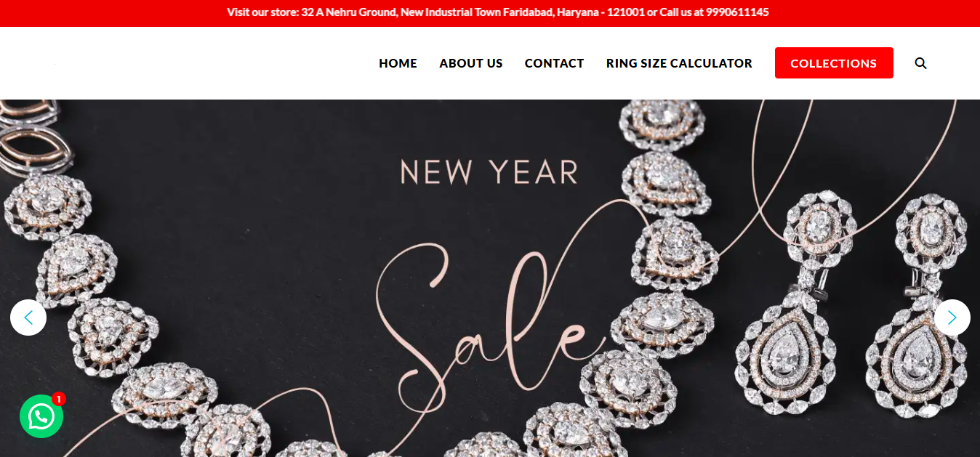Advance to the next slide with right arrow
Screen dimensions: 980x457
(x=952, y=318)
